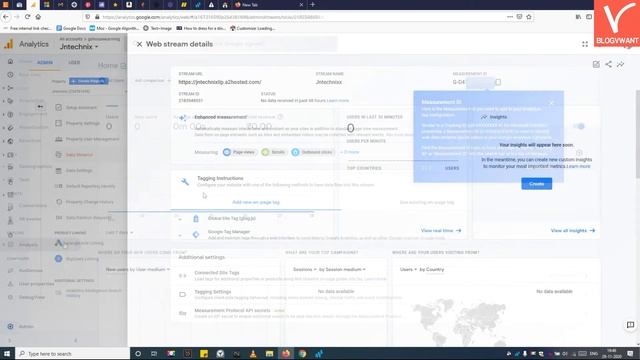Open Property Settings in admin column
This screenshot has height=360, width=640.
(82, 123)
